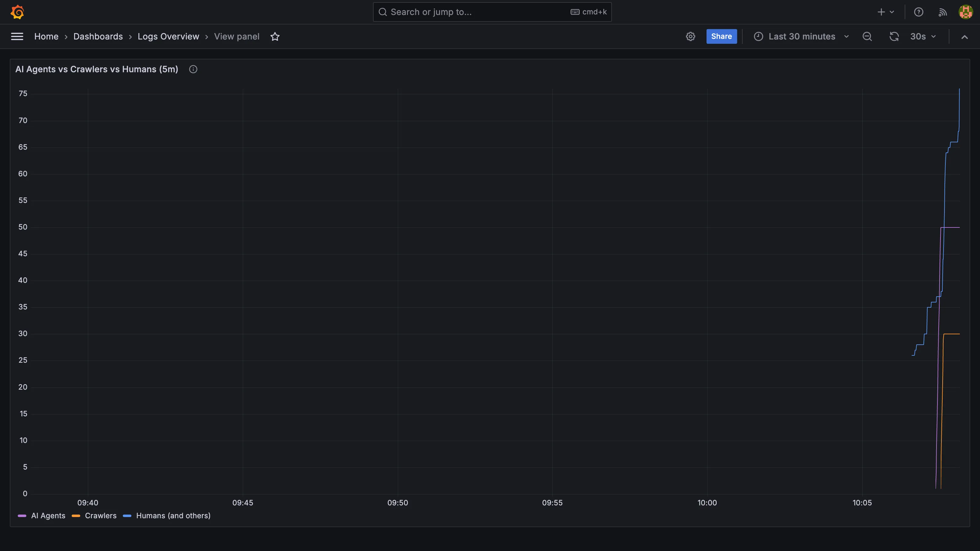Click the search or jump to field
The height and width of the screenshot is (551, 980).
tap(492, 12)
